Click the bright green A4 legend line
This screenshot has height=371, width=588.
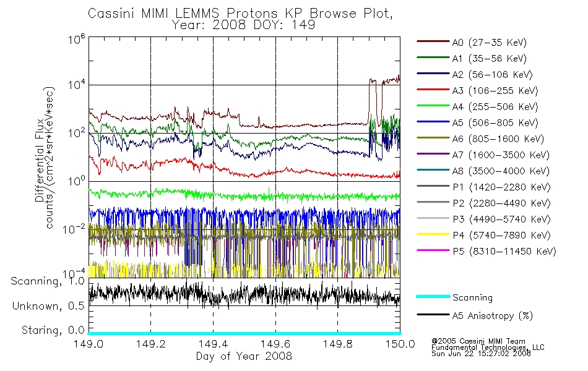[433, 106]
